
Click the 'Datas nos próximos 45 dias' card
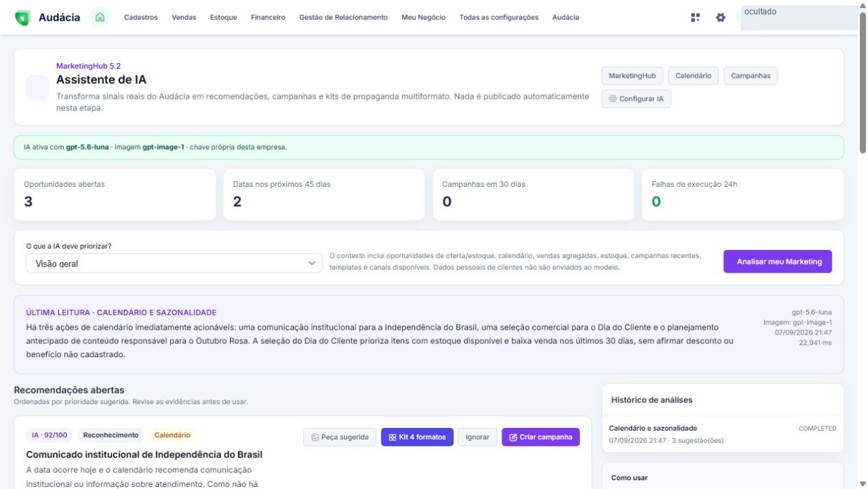324,194
